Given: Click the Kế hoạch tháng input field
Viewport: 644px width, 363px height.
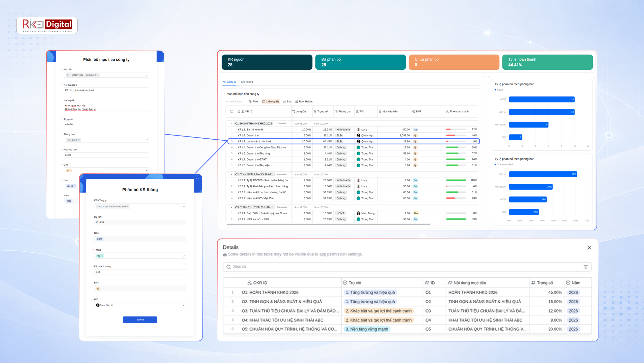Looking at the screenshot, I should coord(140,272).
